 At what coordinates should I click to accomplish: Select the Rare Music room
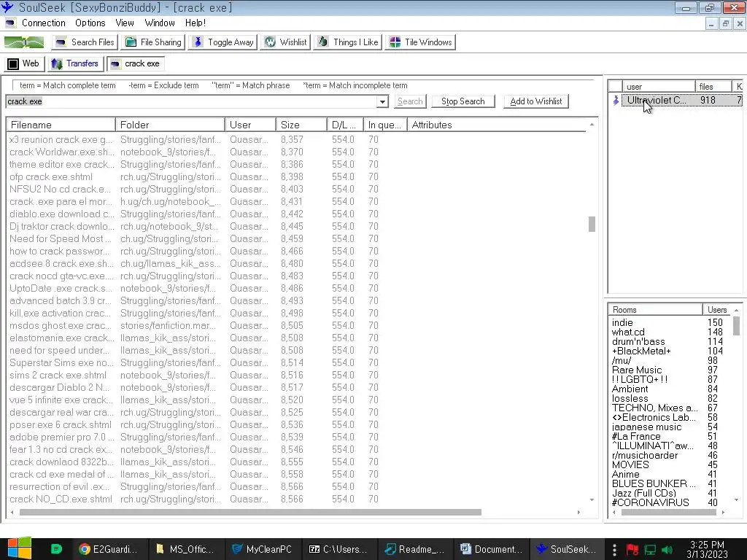(x=636, y=370)
